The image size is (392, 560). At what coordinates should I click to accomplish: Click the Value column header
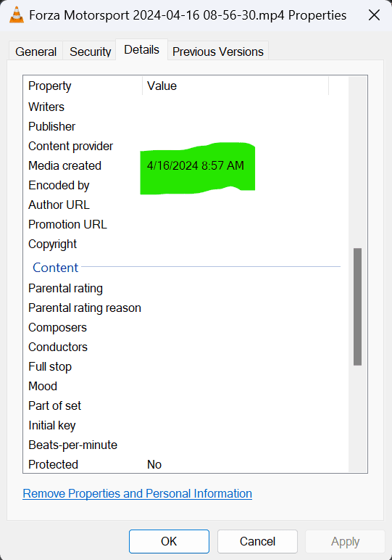click(x=235, y=86)
